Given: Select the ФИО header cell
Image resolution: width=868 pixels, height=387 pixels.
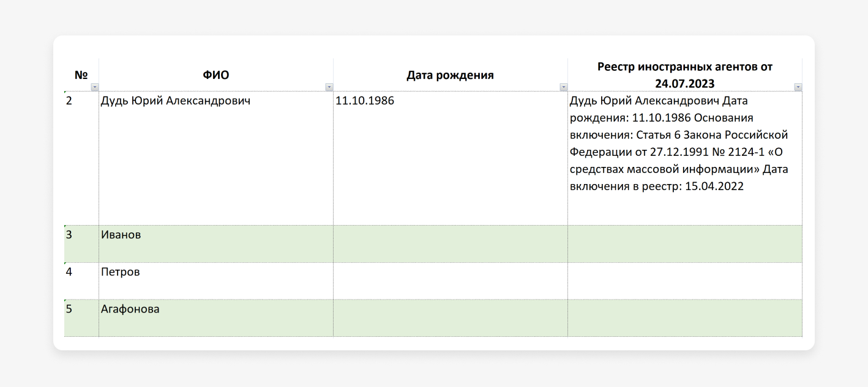Looking at the screenshot, I should coord(215,75).
